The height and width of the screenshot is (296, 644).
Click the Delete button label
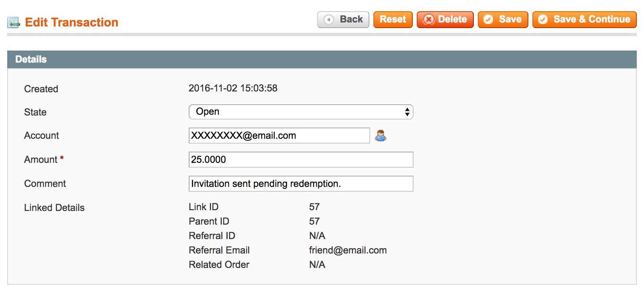coord(452,19)
